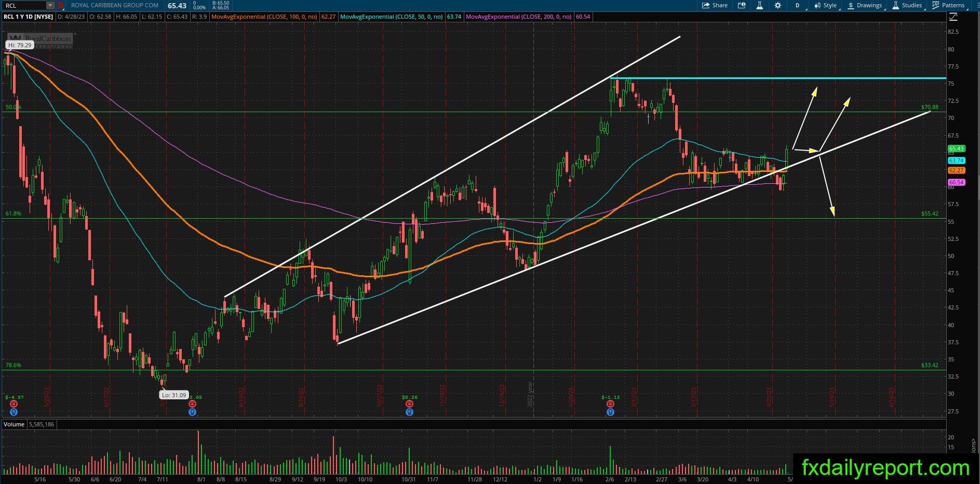Viewport: 980px width, 484px height.
Task: Click the 3/17/23 expiration marker
Action: (693, 397)
